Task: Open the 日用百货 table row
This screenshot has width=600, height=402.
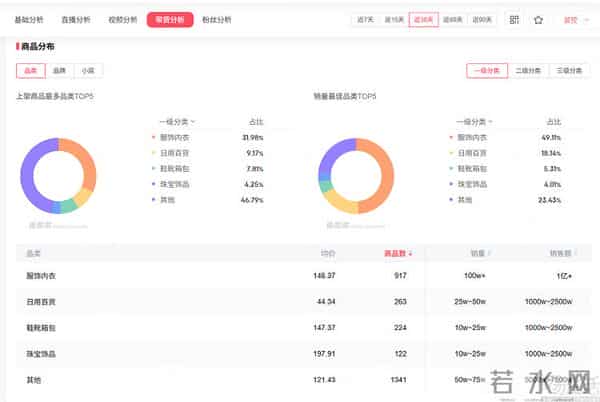Action: coord(303,301)
